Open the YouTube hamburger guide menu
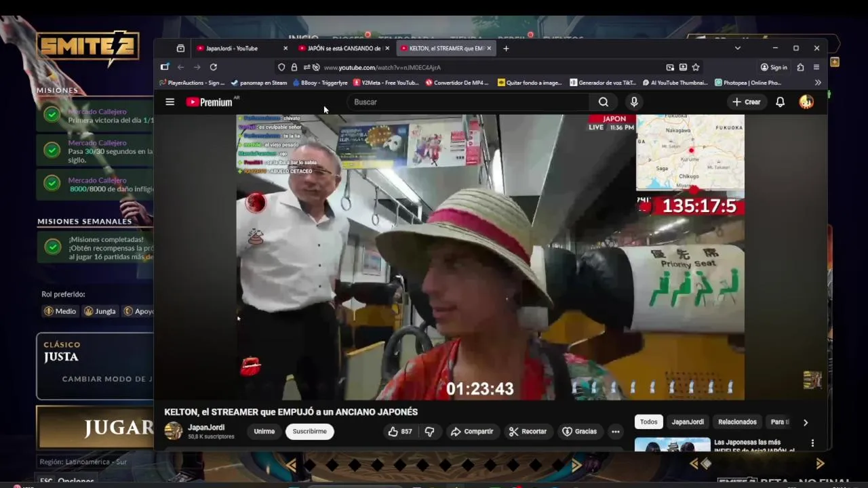 (170, 102)
